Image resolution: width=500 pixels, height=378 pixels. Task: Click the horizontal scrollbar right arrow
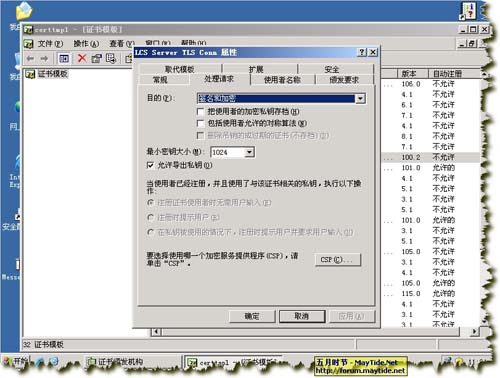pos(474,331)
